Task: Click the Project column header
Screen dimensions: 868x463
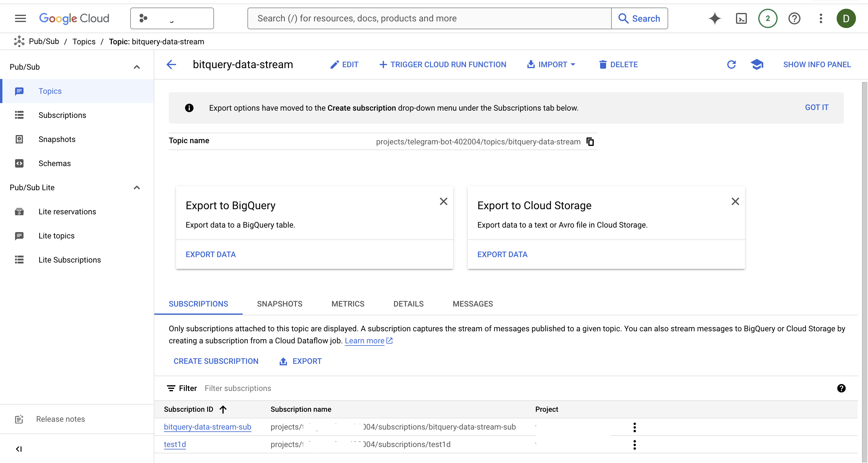Action: (546, 409)
